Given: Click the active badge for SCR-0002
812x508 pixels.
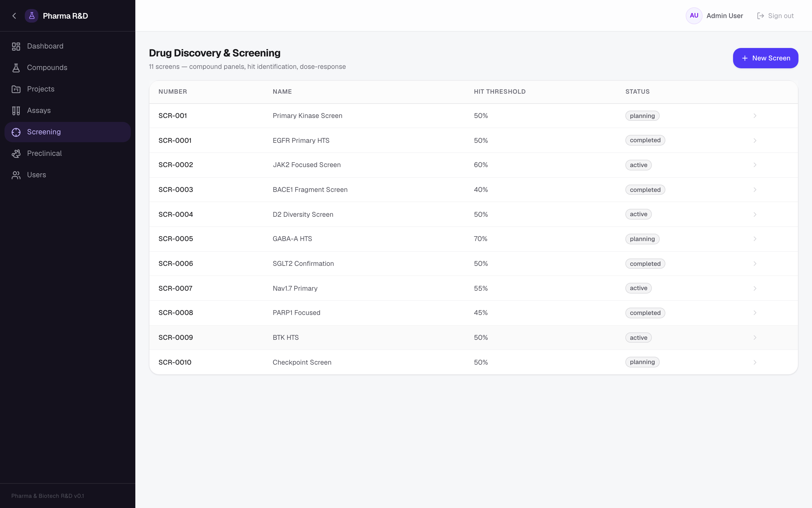Looking at the screenshot, I should (638, 165).
